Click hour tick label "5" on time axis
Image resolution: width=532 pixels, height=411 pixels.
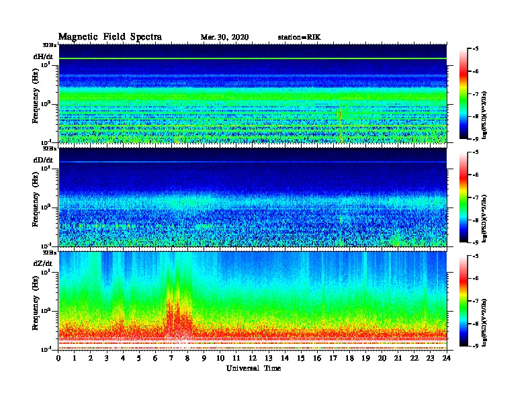[x=139, y=359]
